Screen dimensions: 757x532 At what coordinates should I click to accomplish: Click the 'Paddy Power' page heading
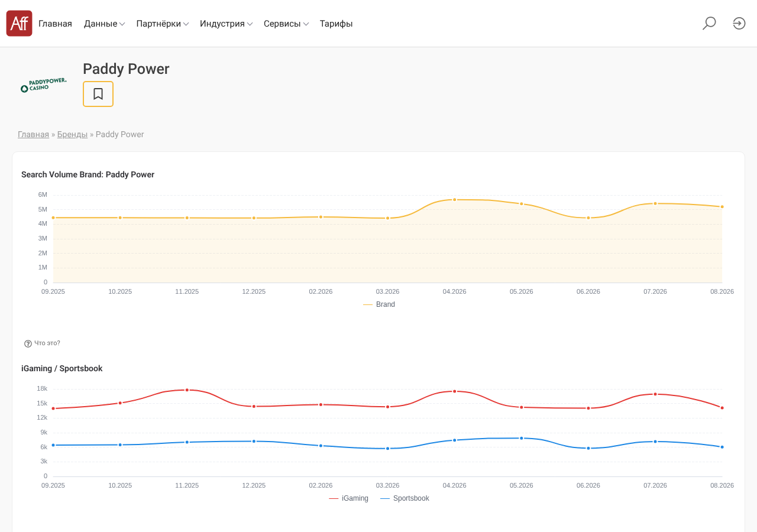(x=126, y=69)
